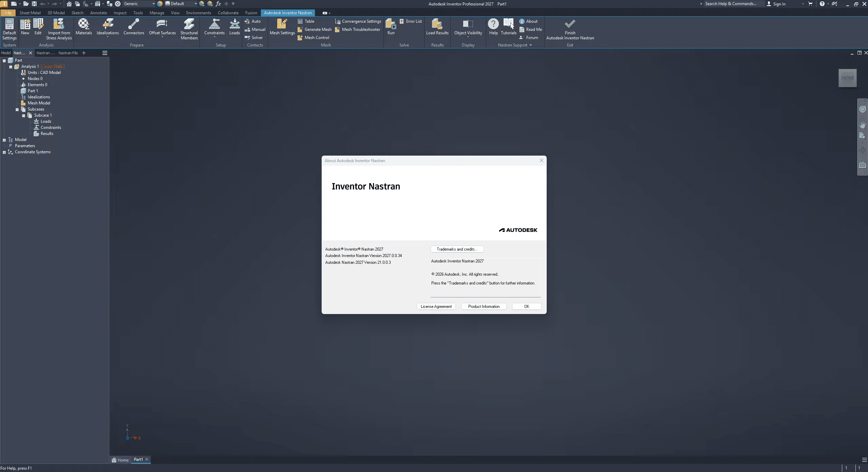The image size is (868, 472).
Task: Open the Mesh Troubleshooter
Action: pyautogui.click(x=357, y=29)
